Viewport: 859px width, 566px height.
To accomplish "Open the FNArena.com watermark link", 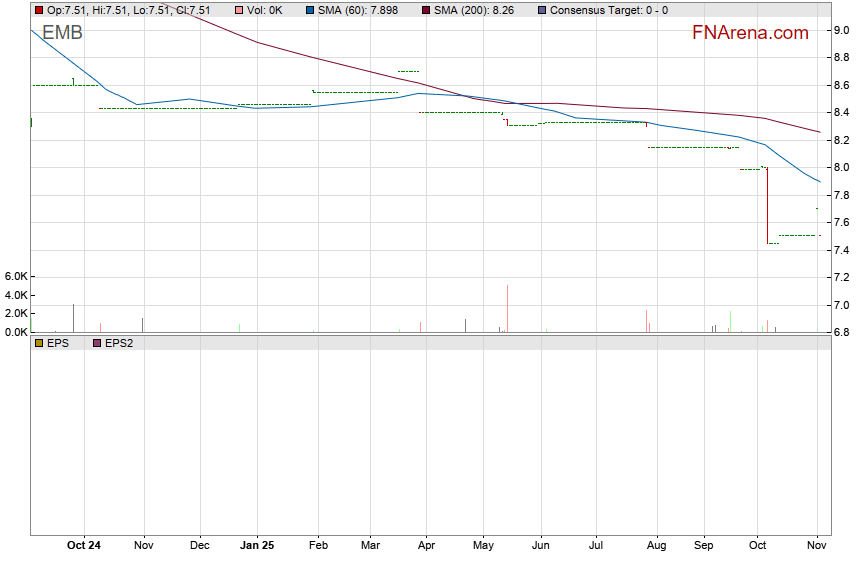I will (x=749, y=33).
